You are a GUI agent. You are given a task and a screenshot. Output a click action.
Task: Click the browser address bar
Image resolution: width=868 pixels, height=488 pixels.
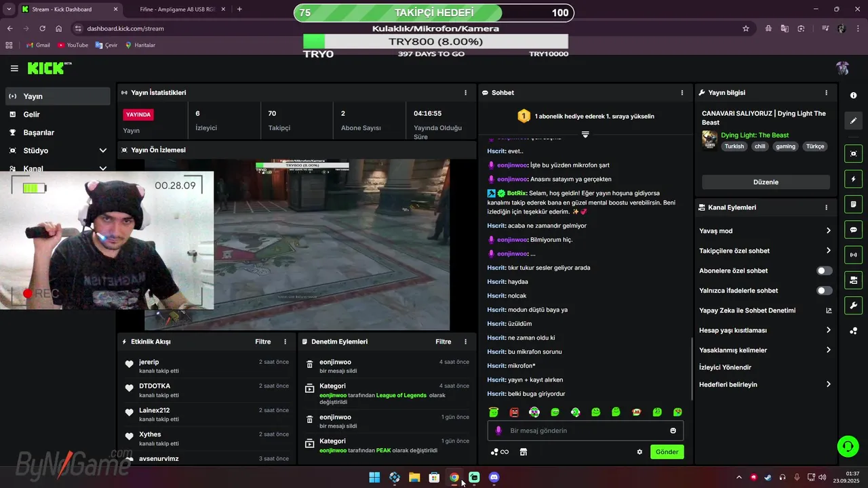point(407,28)
